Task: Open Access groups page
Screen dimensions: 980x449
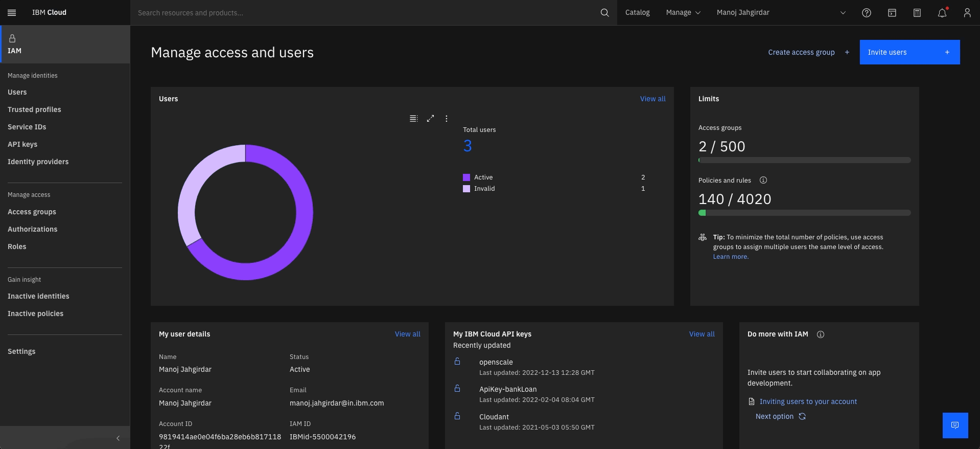Action: coord(32,212)
